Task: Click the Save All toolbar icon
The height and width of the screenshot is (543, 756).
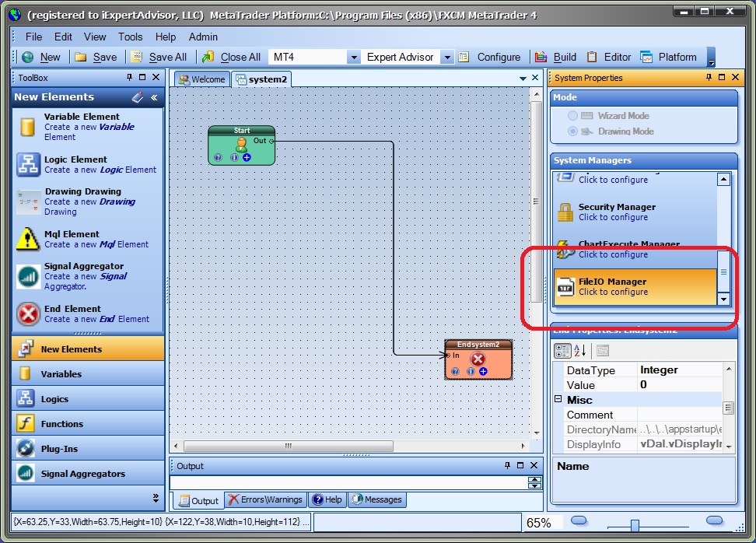Action: click(136, 57)
